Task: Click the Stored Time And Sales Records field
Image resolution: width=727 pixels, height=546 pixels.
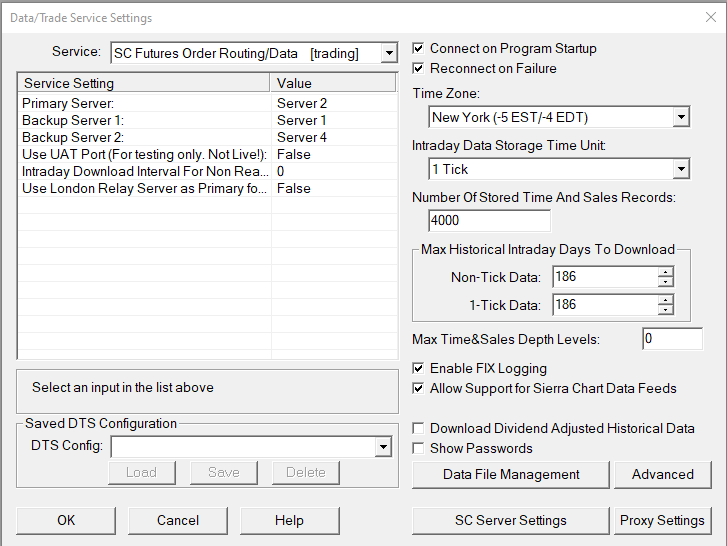Action: point(490,220)
